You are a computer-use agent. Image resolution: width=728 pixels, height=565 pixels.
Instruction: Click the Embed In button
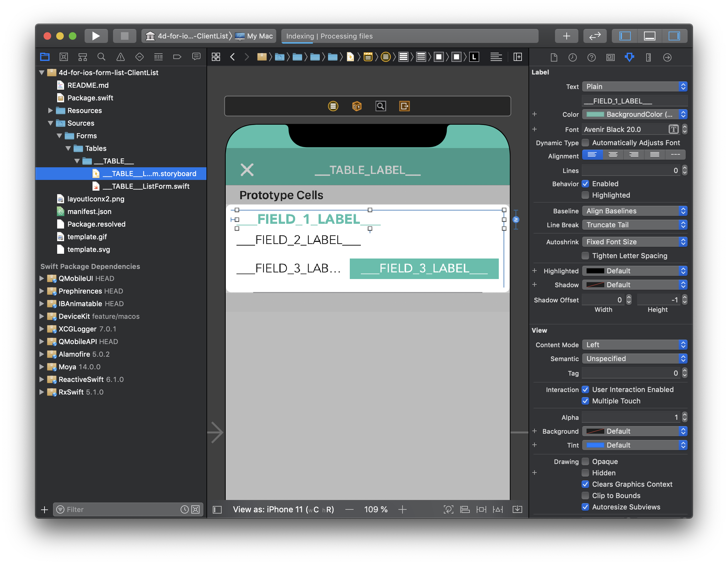pos(517,509)
